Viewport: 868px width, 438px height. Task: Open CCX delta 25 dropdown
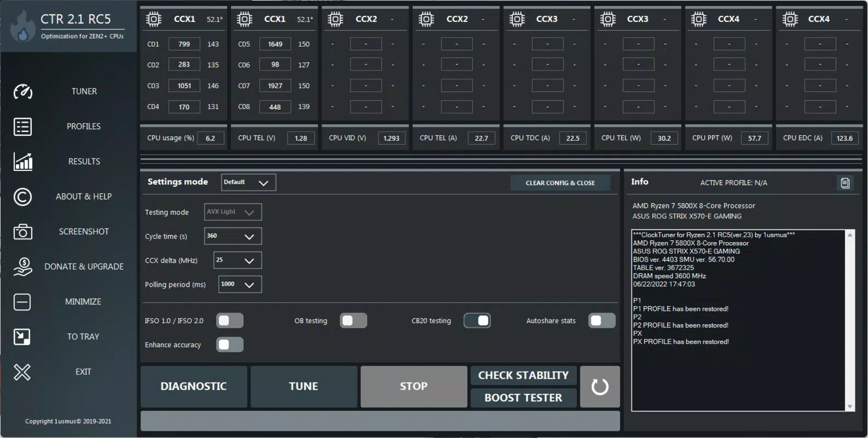238,260
